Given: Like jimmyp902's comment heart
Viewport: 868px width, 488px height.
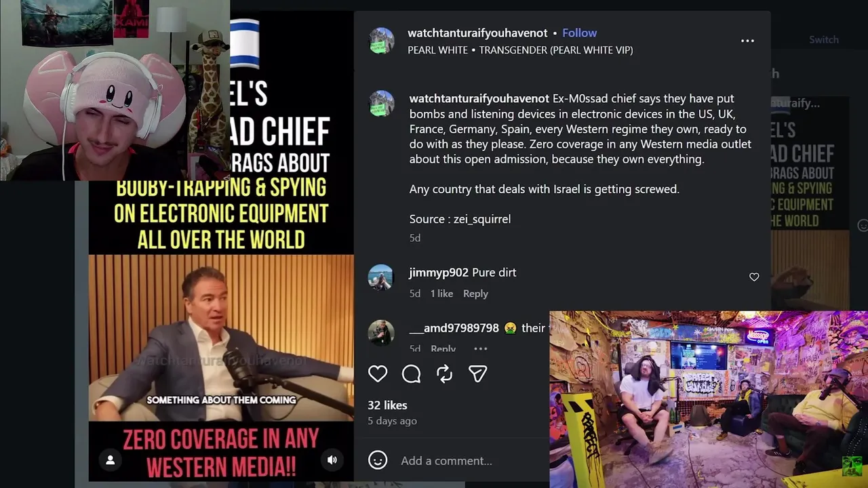Looking at the screenshot, I should 754,277.
